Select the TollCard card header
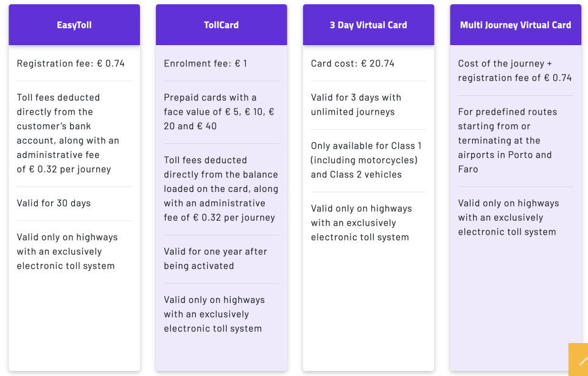 pyautogui.click(x=221, y=25)
